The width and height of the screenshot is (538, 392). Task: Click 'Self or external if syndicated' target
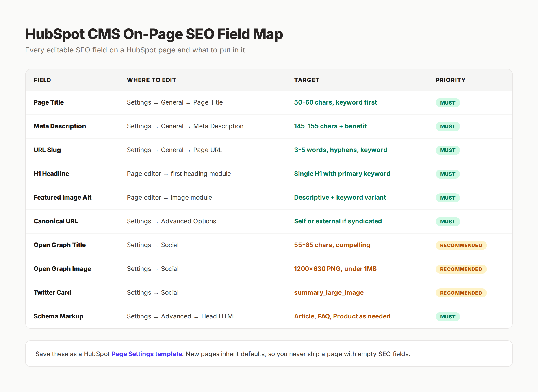coord(338,221)
